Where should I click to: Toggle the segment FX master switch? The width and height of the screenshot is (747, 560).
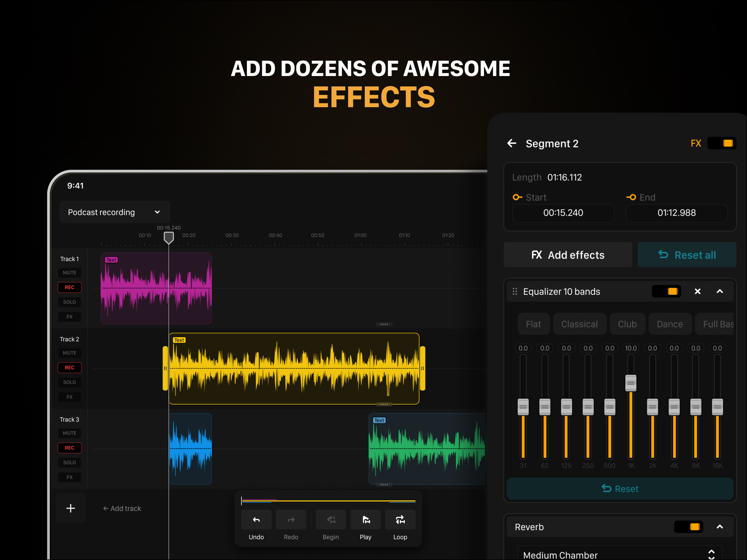pyautogui.click(x=722, y=143)
